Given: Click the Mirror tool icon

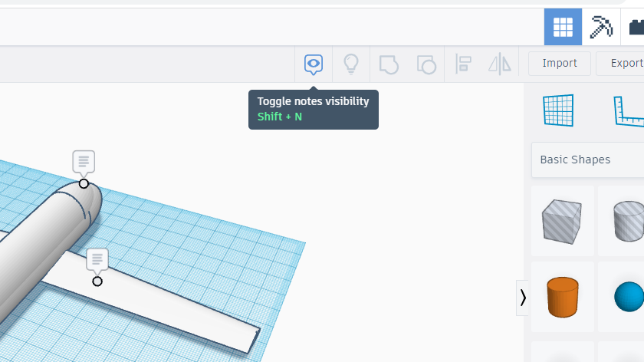Looking at the screenshot, I should tap(500, 64).
